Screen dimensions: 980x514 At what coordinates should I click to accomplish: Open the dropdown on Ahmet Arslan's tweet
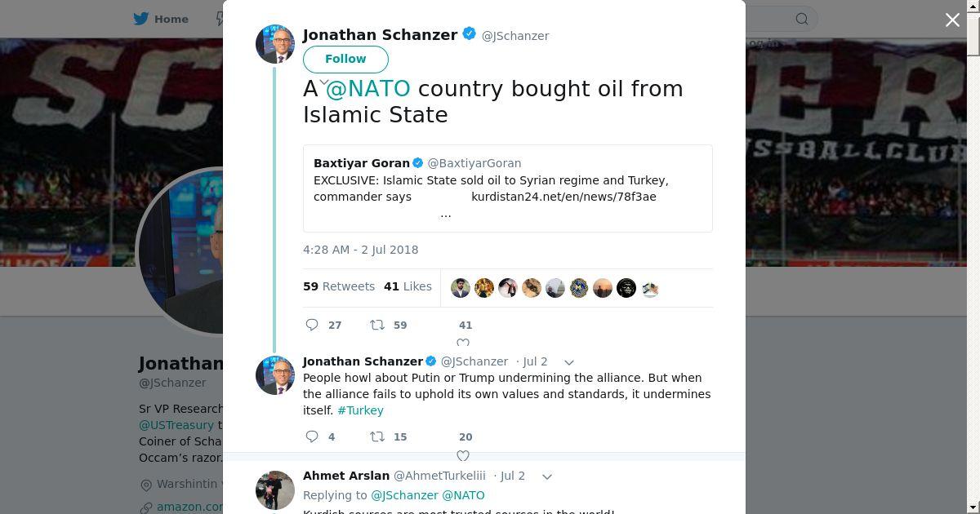click(x=547, y=476)
